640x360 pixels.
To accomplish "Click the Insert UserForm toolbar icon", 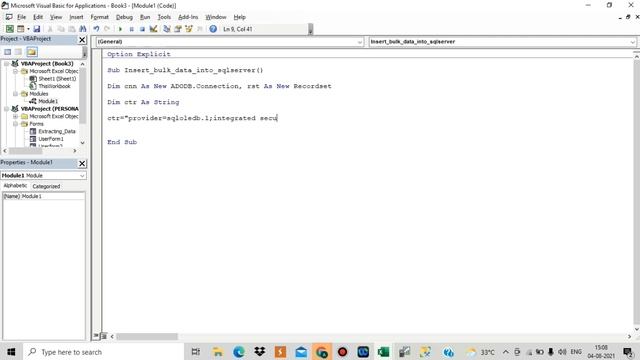I will pyautogui.click(x=20, y=29).
